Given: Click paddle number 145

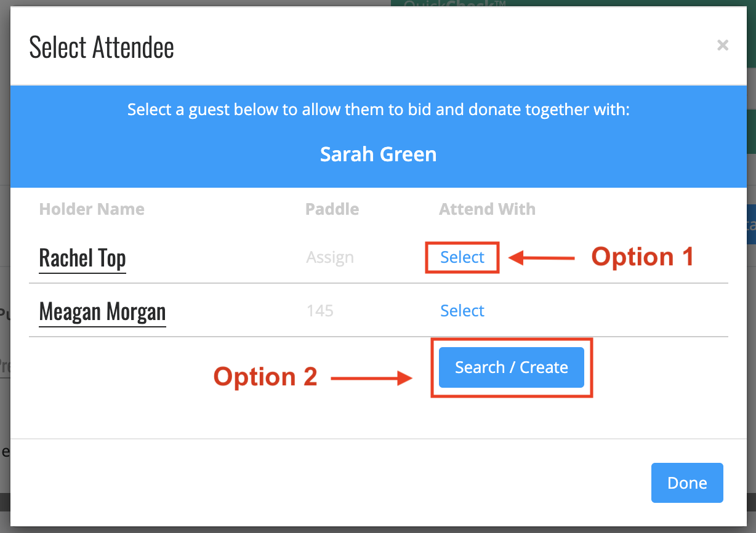Looking at the screenshot, I should click(320, 311).
